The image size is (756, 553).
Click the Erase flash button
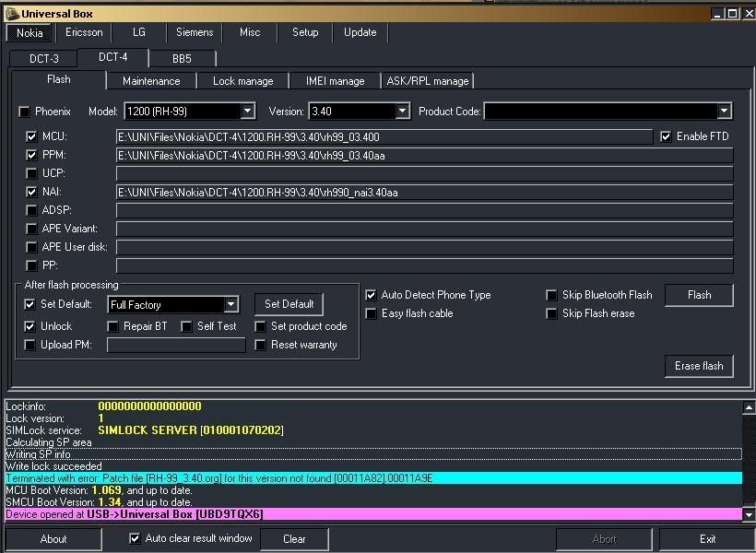coord(699,366)
